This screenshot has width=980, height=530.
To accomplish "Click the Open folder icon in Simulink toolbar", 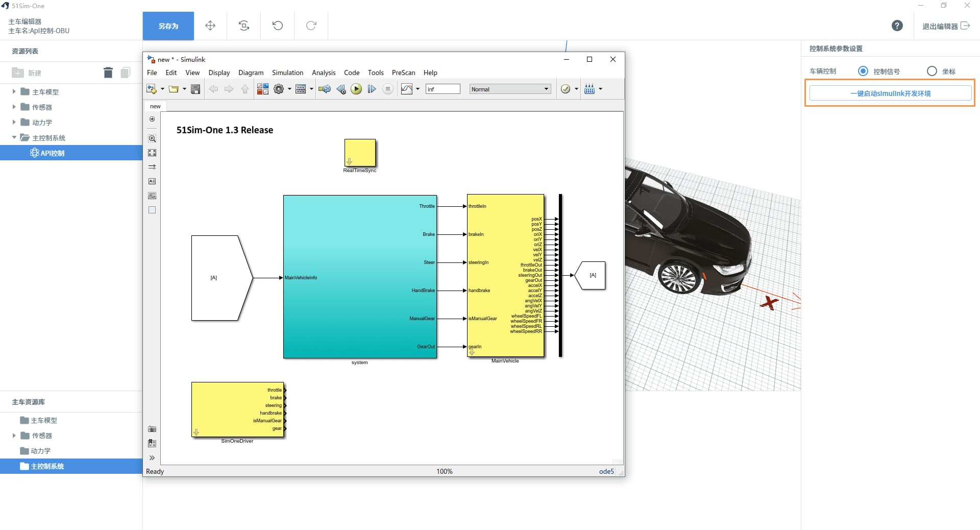I will pos(174,89).
